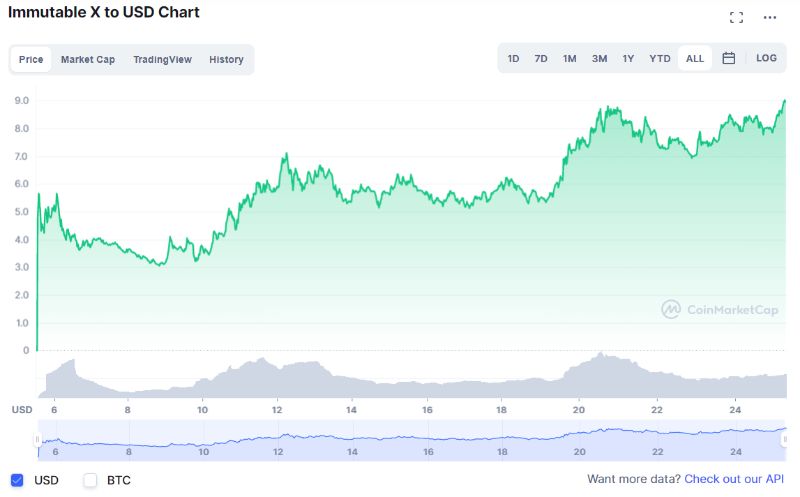Viewport: 800px width, 497px height.
Task: Uncheck the USD checkbox
Action: [x=17, y=480]
